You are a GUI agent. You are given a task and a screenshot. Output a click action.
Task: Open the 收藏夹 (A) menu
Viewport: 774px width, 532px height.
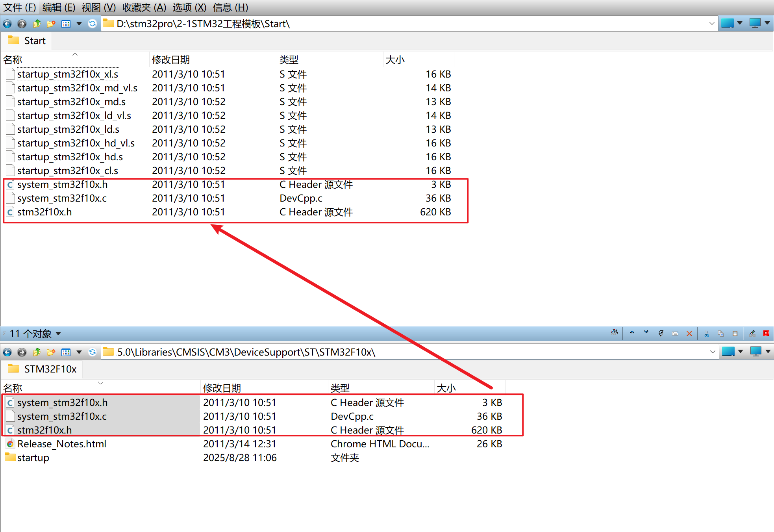click(x=144, y=7)
